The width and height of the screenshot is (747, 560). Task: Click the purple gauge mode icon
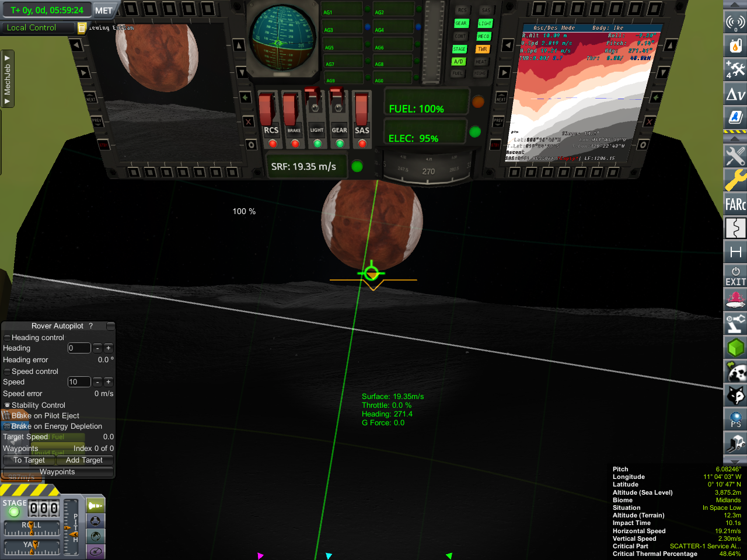point(96,551)
